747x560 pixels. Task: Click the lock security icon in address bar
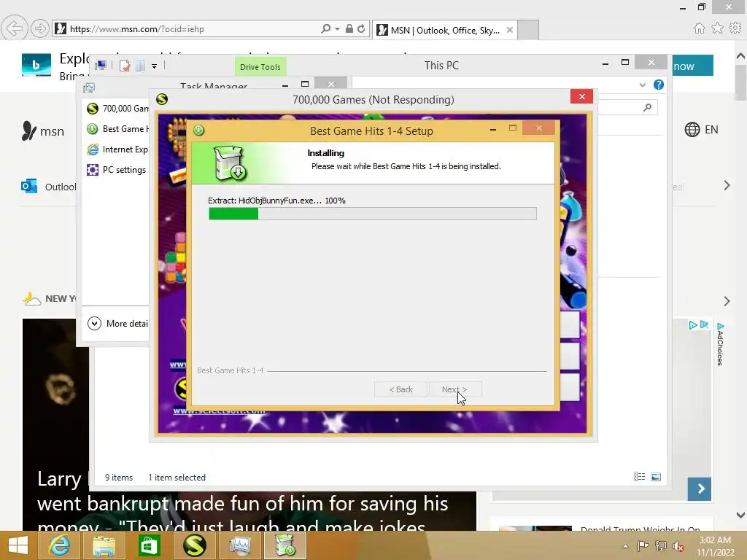point(349,28)
